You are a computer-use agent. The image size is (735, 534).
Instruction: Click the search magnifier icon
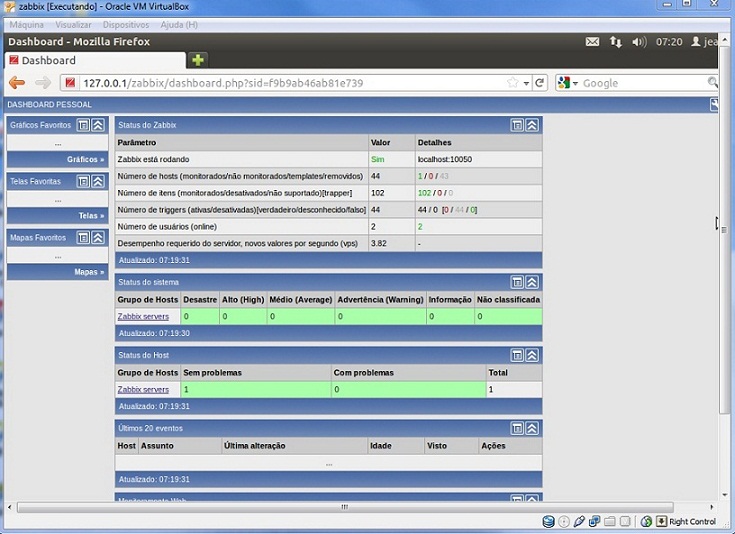click(x=712, y=83)
